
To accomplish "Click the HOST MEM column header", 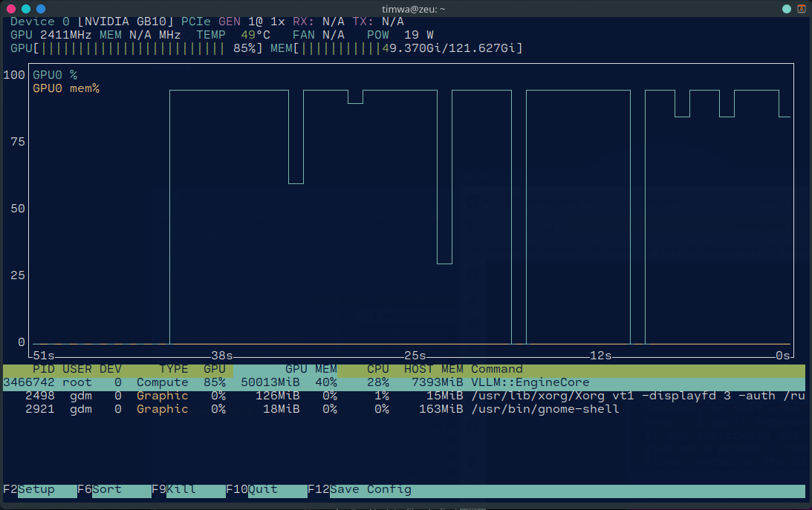I will click(433, 369).
